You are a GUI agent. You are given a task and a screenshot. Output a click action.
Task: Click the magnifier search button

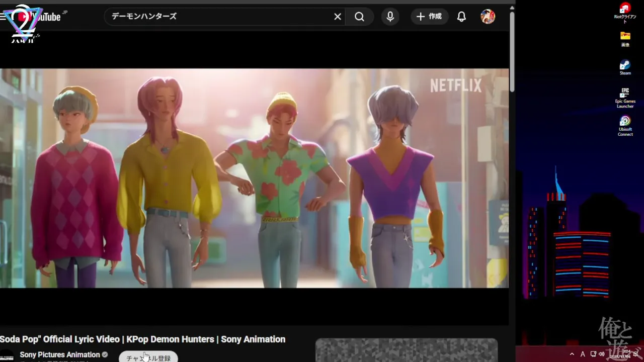(x=359, y=17)
